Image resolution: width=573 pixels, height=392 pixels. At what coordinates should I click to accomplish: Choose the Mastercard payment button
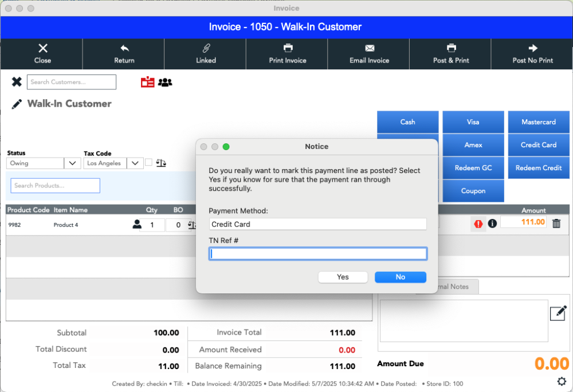[x=538, y=122]
